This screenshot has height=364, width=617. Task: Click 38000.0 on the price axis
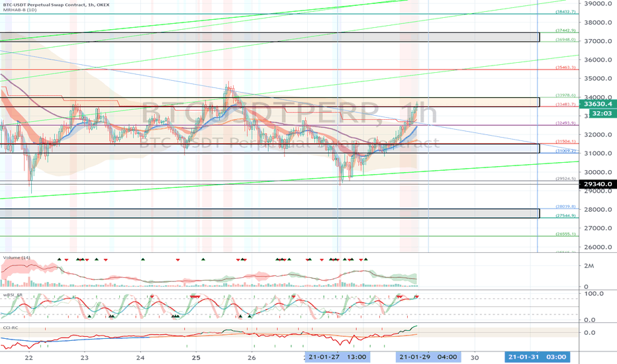598,23
